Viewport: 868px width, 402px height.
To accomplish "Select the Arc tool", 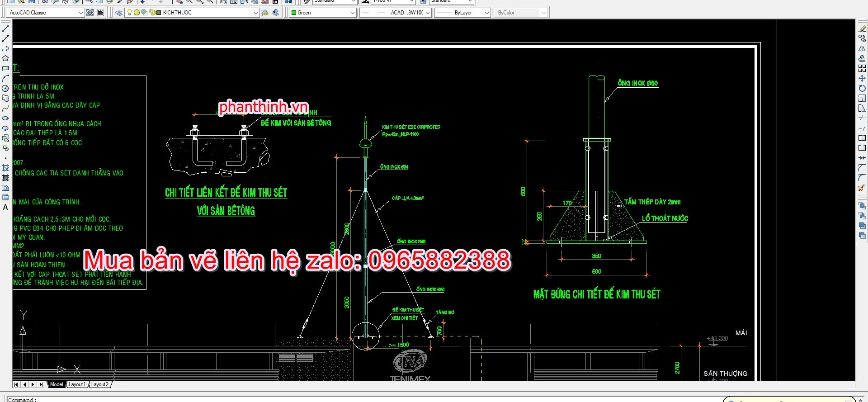I will (5, 78).
